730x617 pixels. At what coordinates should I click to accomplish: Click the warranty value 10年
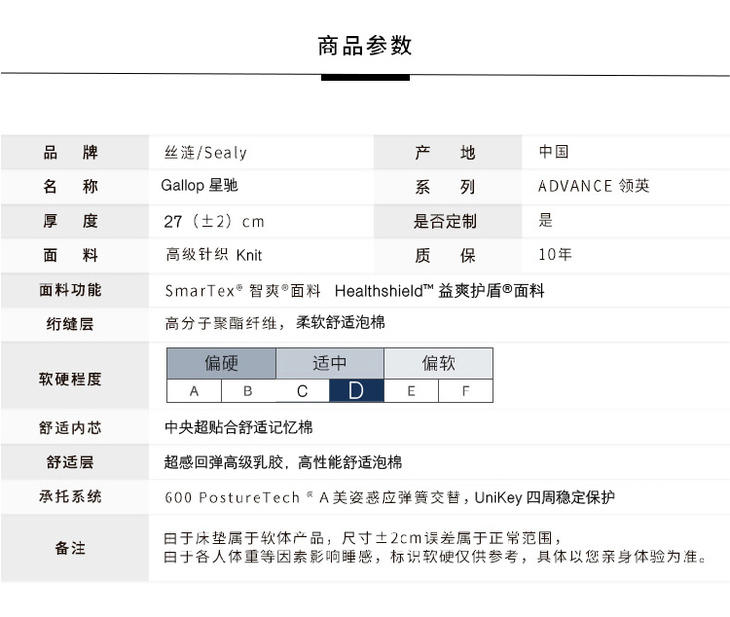pyautogui.click(x=555, y=254)
